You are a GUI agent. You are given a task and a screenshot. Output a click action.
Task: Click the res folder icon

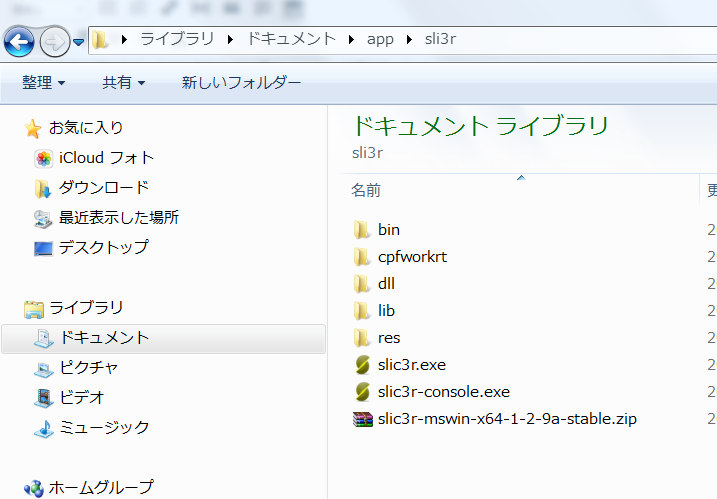(362, 338)
